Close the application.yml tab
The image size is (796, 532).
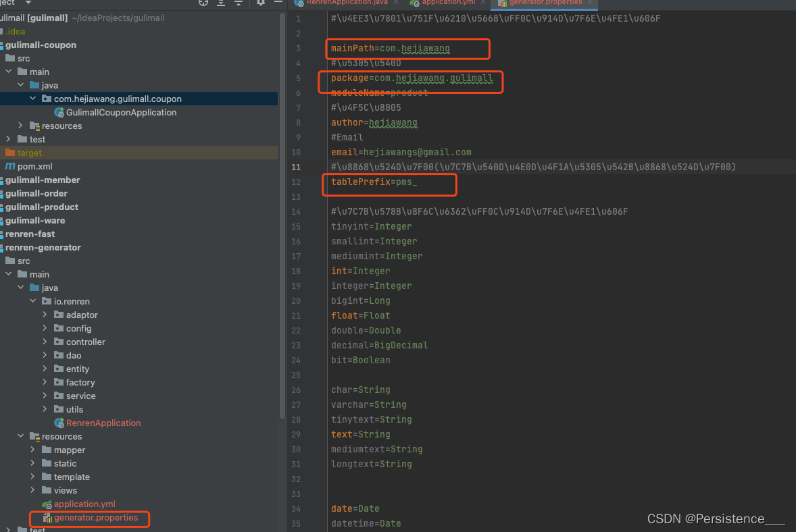483,3
